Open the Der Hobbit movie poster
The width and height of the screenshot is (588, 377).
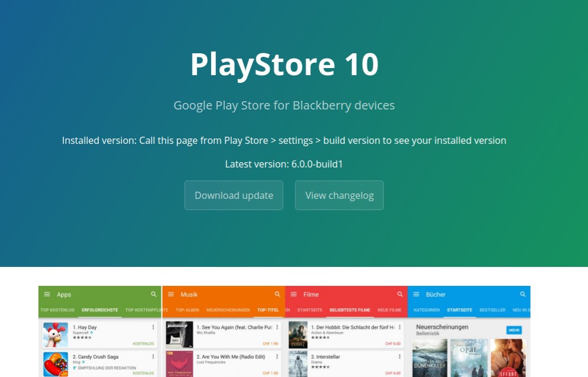pyautogui.click(x=298, y=334)
